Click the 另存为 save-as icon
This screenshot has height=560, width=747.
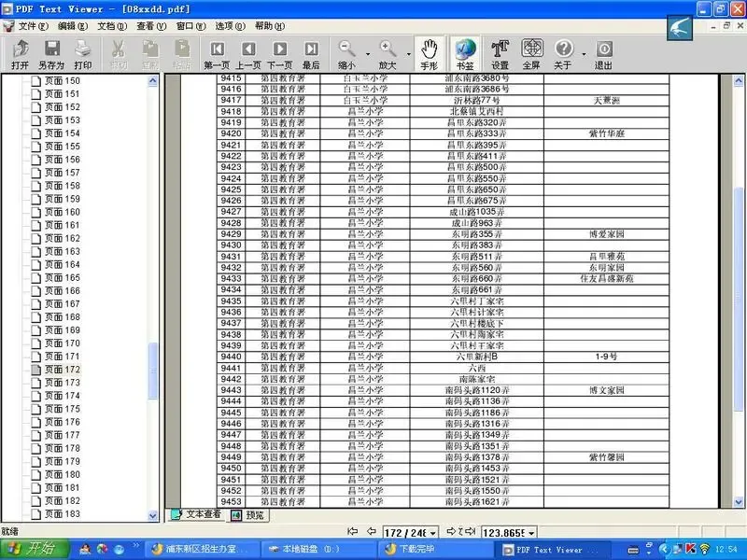pyautogui.click(x=51, y=54)
